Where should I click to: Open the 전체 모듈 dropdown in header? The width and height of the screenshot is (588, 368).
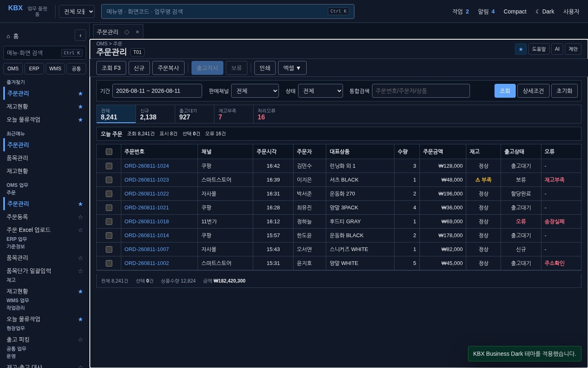77,11
